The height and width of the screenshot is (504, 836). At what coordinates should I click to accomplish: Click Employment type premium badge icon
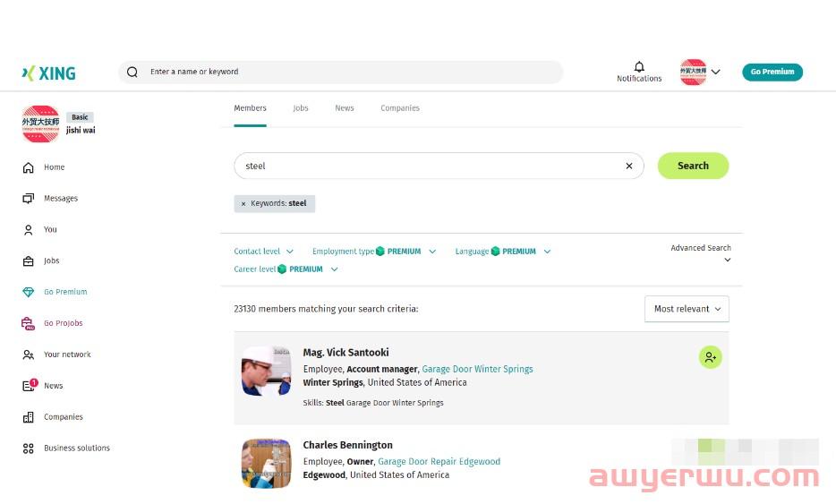point(380,252)
